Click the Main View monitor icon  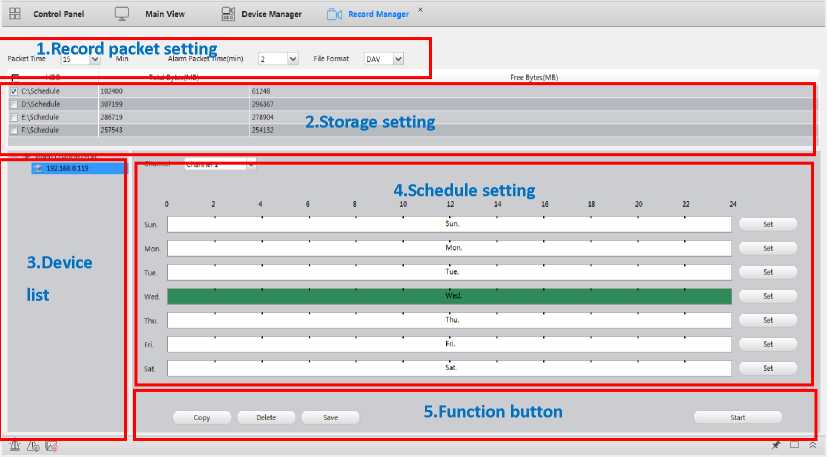pos(122,14)
